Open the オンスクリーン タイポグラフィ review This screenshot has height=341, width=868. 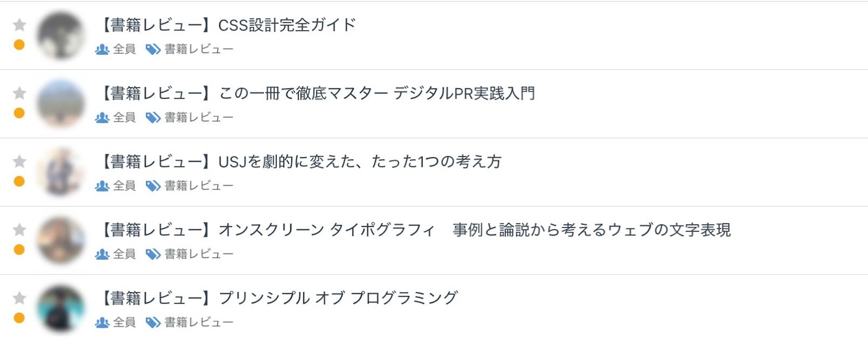pos(414,230)
